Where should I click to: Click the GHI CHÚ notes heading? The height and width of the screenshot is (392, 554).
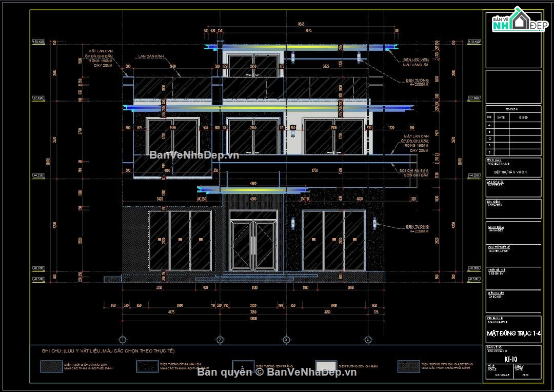tap(108, 351)
